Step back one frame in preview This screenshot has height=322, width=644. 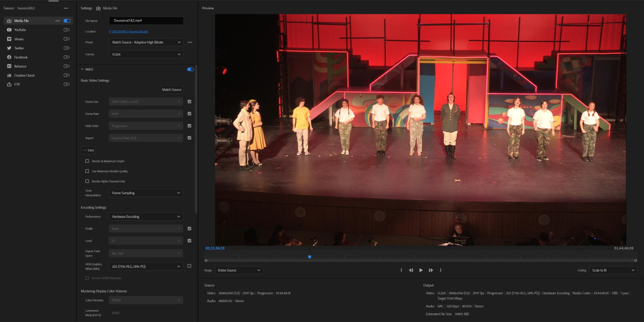pyautogui.click(x=411, y=270)
